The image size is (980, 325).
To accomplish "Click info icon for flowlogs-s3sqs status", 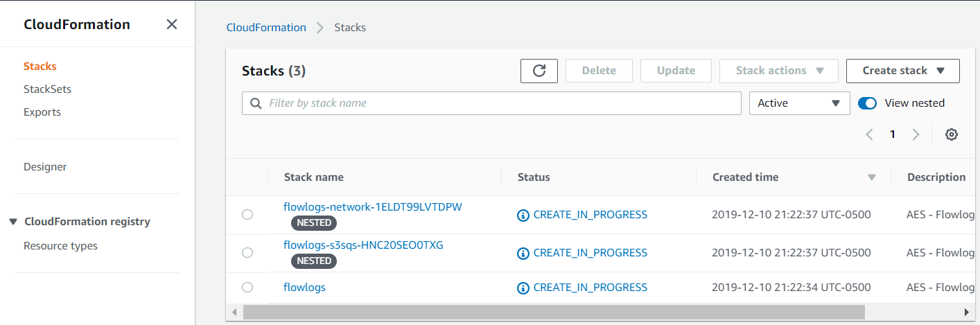I will pos(523,253).
